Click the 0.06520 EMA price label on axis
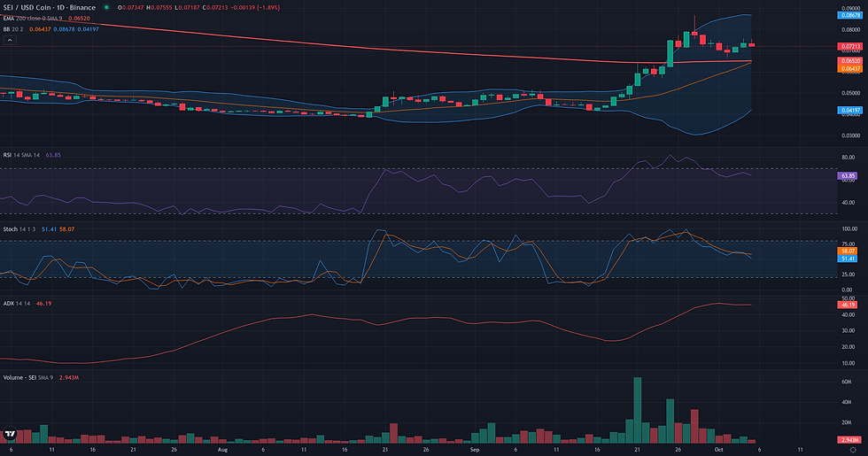 (849, 61)
